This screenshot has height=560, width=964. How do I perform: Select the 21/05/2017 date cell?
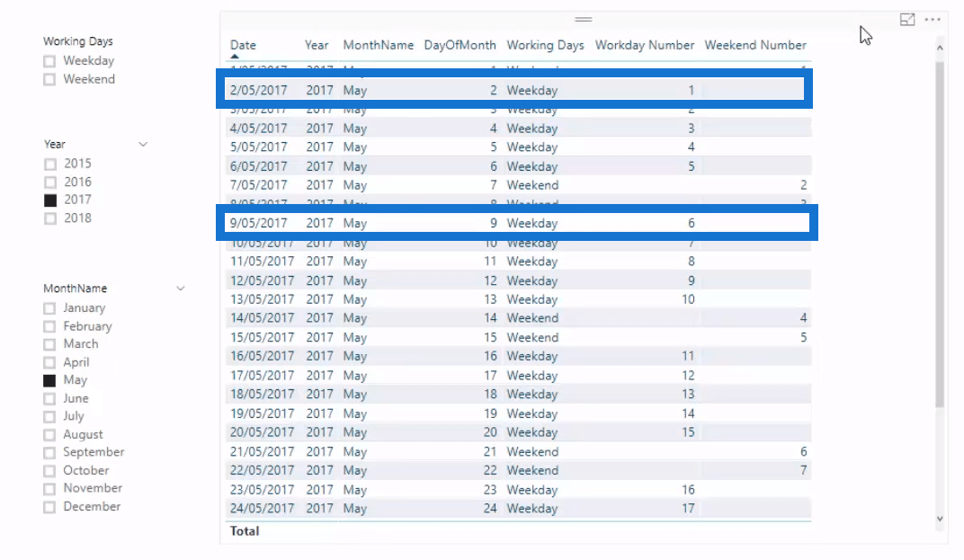click(262, 452)
